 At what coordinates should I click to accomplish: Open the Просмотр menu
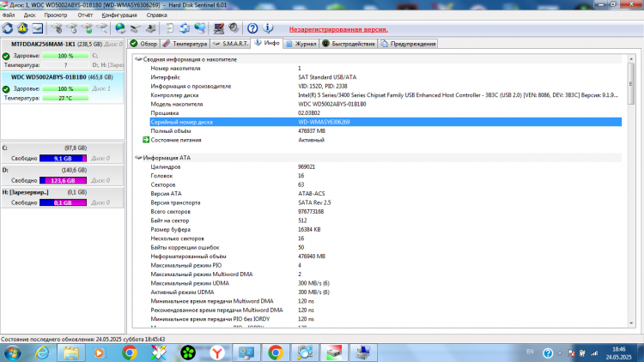coord(56,15)
